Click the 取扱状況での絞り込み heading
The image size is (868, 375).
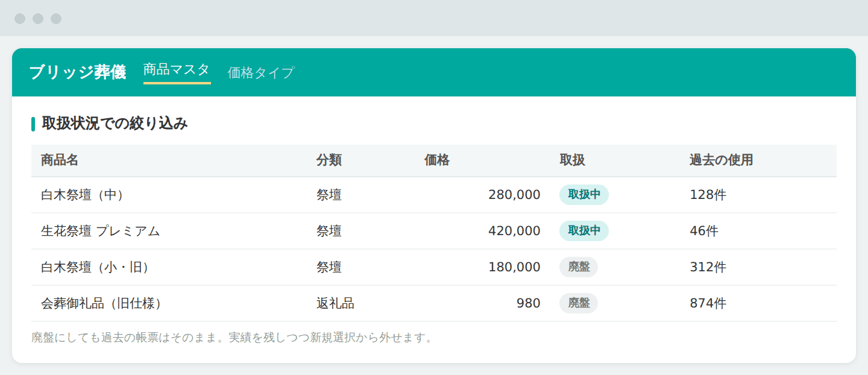pyautogui.click(x=115, y=124)
